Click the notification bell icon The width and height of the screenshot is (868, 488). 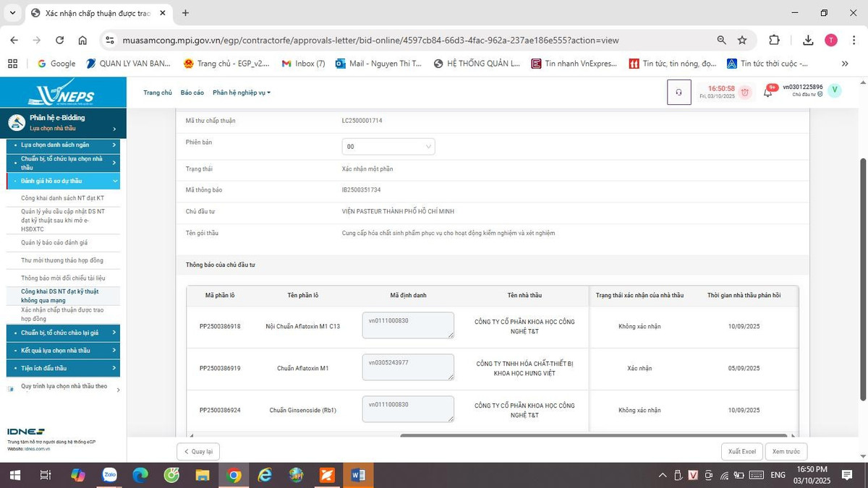(x=767, y=93)
